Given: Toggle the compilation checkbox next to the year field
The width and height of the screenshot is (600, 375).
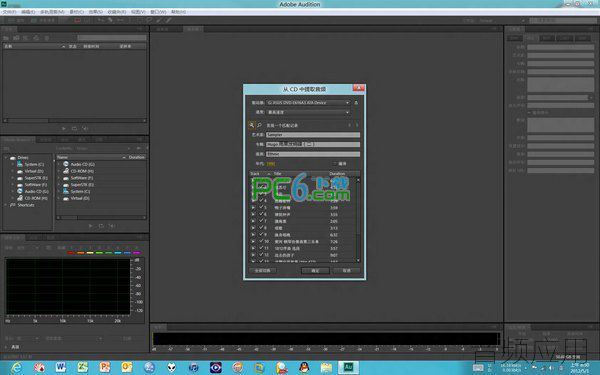Looking at the screenshot, I should click(335, 163).
